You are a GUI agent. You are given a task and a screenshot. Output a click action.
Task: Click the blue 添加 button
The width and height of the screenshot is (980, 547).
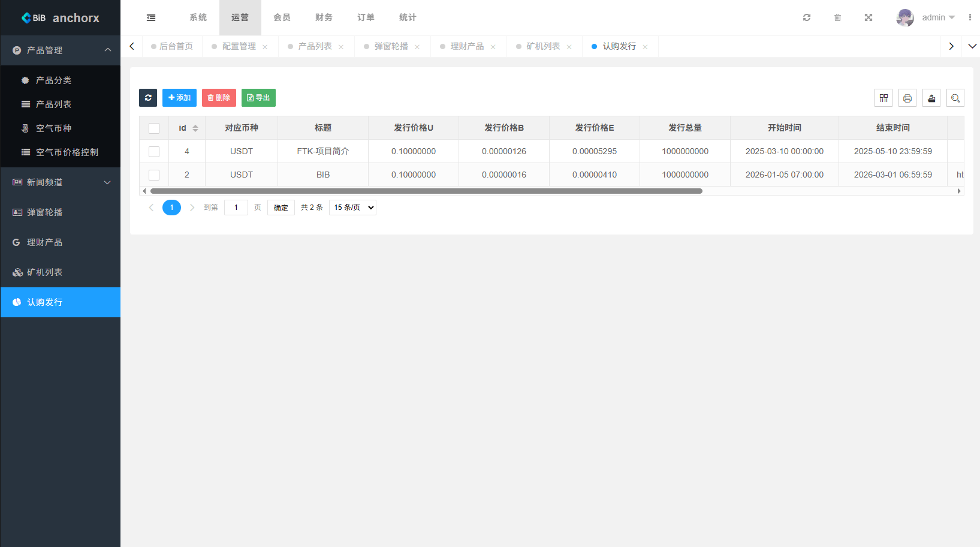coord(179,98)
